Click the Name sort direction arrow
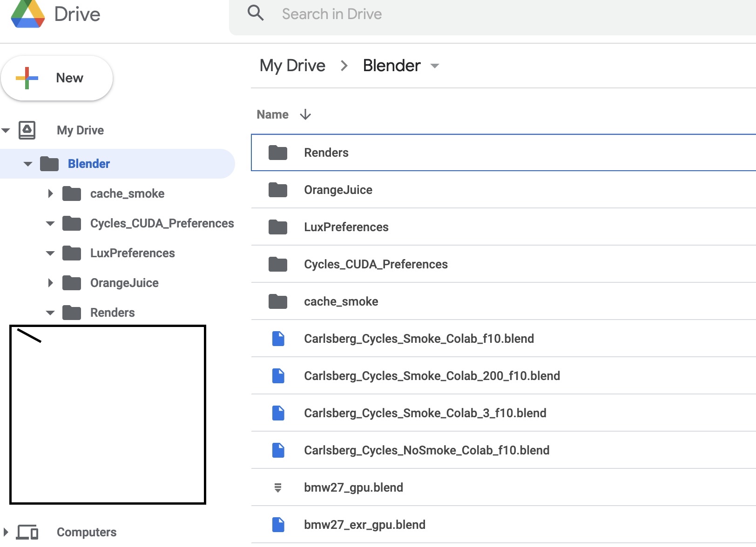Screen dimensions: 756x547 305,114
